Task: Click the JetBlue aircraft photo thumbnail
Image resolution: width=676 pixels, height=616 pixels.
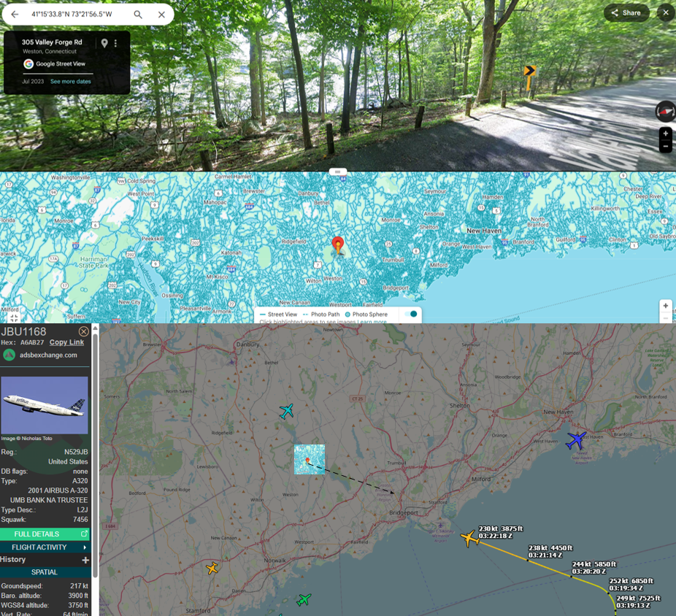Action: (x=45, y=406)
